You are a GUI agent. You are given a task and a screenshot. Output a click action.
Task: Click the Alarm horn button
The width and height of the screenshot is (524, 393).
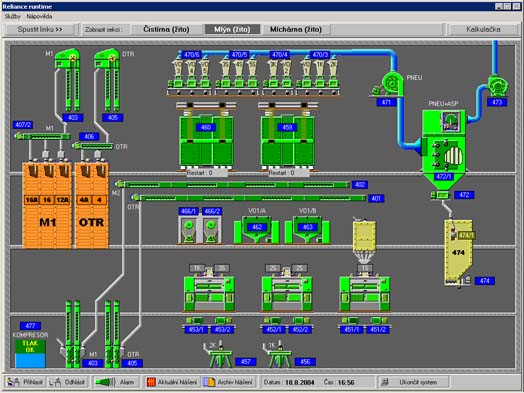(115, 382)
